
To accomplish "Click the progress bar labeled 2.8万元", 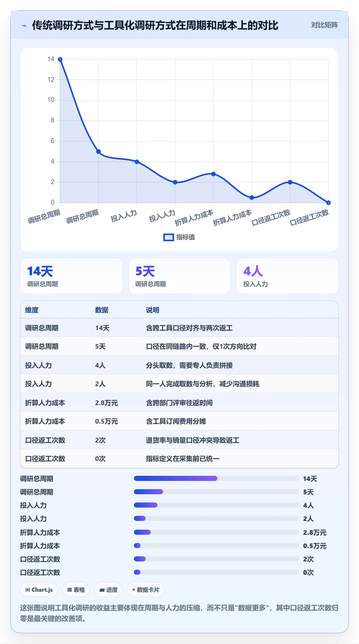I will tap(216, 532).
